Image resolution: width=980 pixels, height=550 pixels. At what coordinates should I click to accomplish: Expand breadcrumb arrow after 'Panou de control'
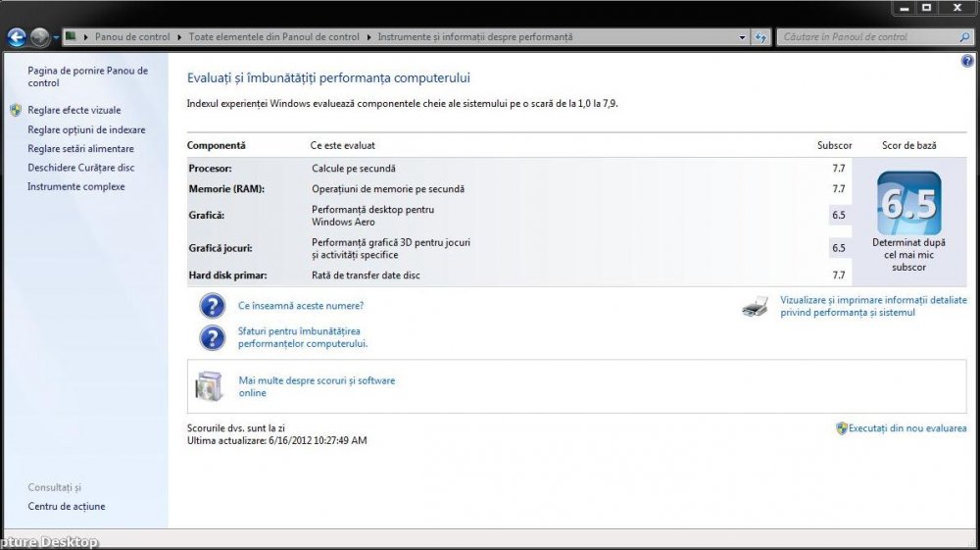(179, 37)
